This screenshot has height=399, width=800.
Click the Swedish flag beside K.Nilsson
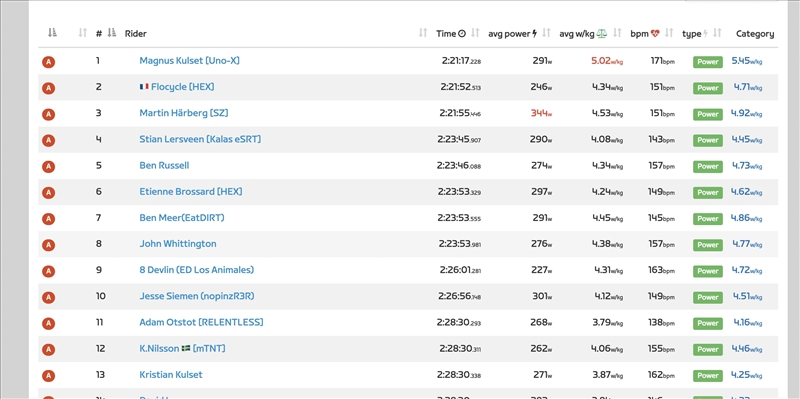pos(186,348)
